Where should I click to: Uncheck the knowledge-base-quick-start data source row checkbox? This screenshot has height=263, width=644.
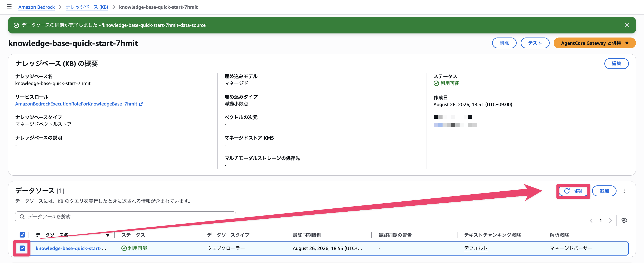pos(22,248)
